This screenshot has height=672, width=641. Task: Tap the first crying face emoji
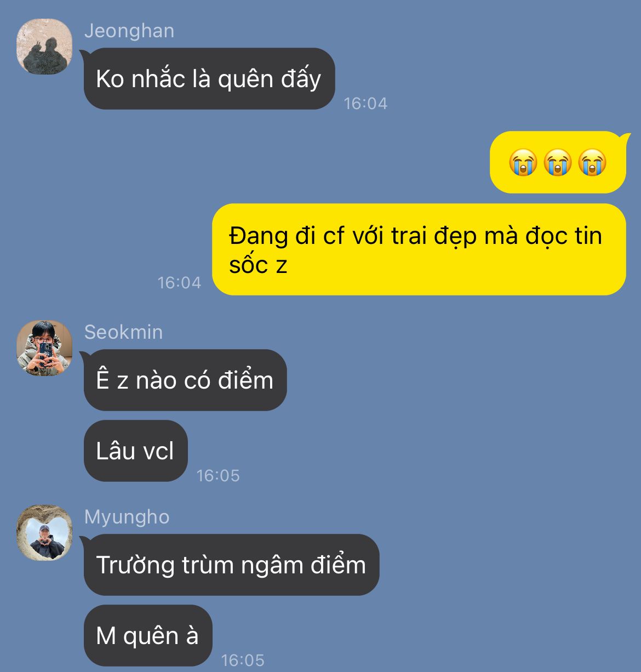point(523,163)
